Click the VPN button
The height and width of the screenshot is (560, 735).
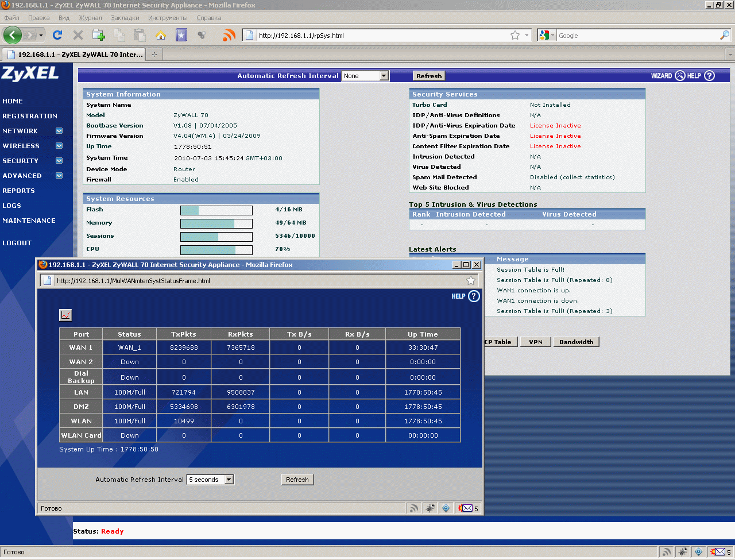pos(536,342)
